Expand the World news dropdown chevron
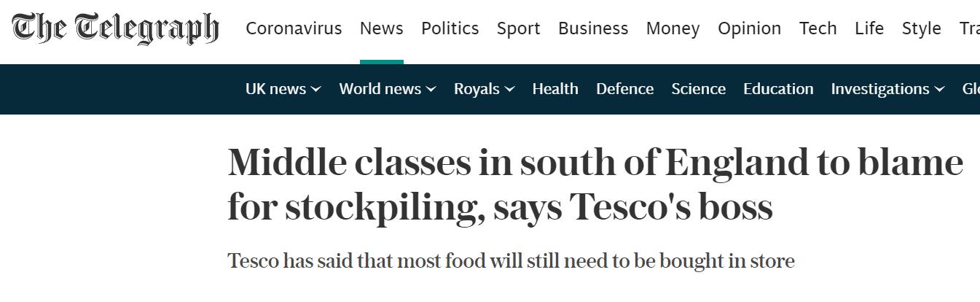The image size is (980, 302). coord(431,89)
